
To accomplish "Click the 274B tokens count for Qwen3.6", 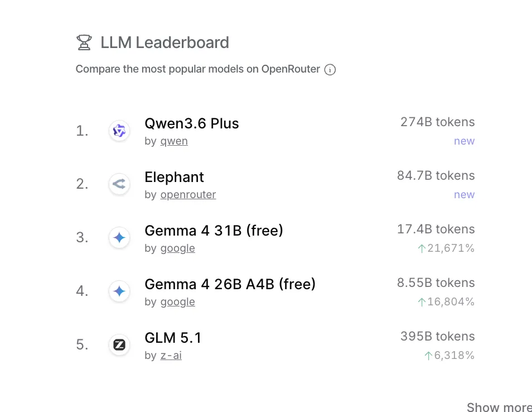I will pos(437,122).
